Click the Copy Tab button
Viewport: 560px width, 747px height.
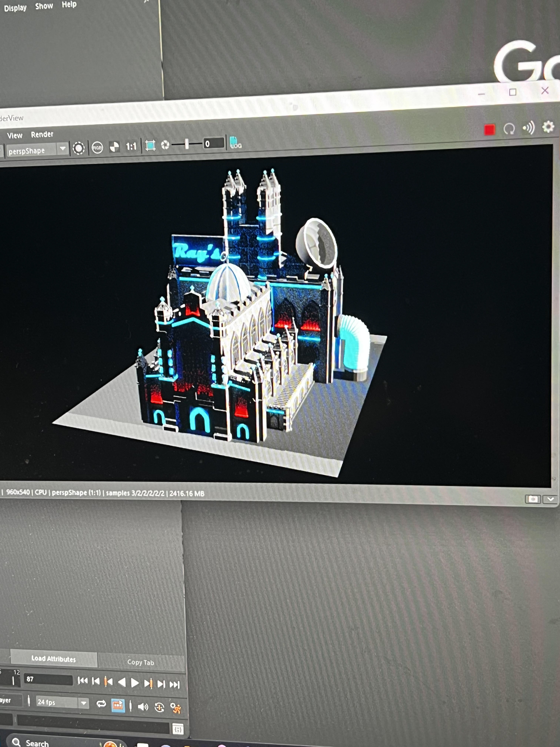click(141, 662)
